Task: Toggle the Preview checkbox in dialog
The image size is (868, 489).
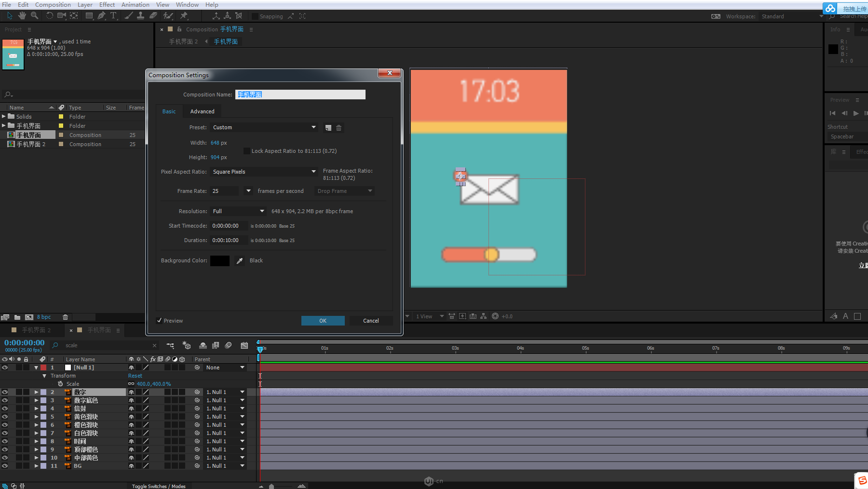Action: tap(160, 321)
